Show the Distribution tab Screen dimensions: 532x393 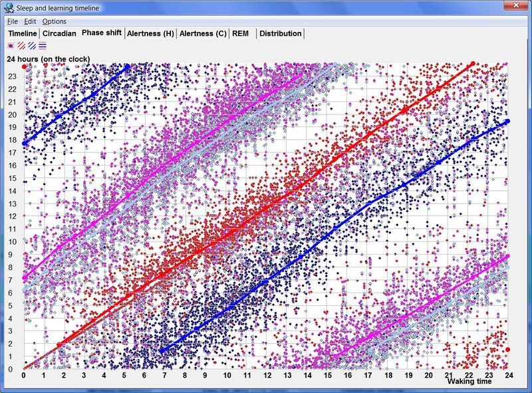[x=280, y=33]
